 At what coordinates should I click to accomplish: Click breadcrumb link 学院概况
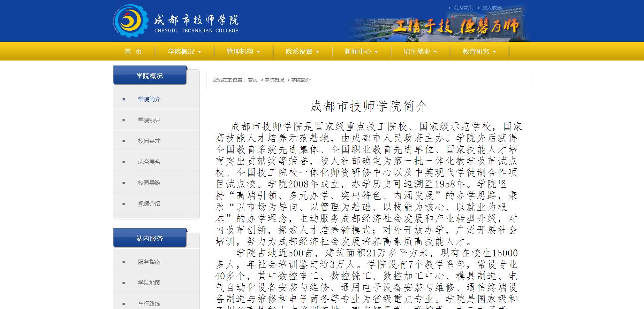pyautogui.click(x=274, y=80)
